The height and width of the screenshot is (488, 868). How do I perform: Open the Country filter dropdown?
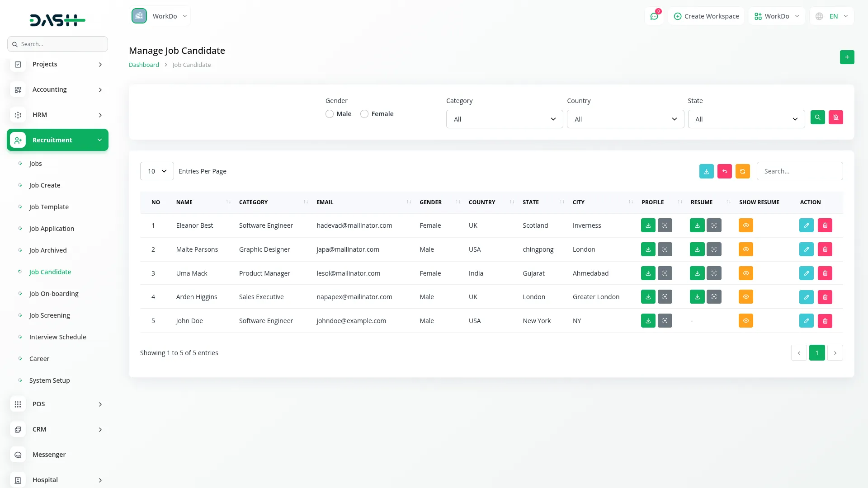point(625,119)
